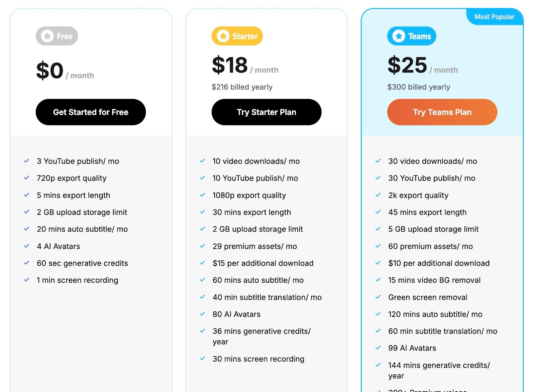Click the gray star icon on Free badge

pyautogui.click(x=47, y=36)
